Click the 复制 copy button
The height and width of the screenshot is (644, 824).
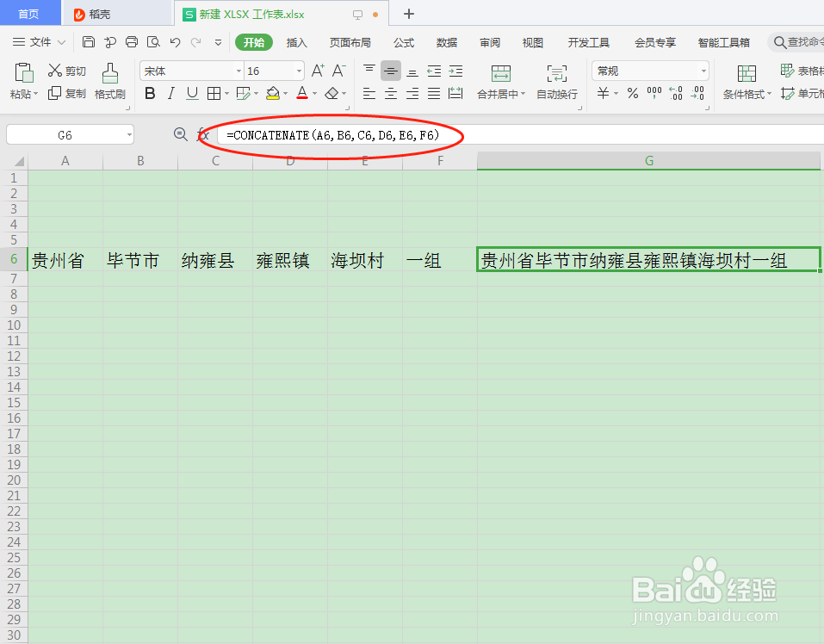click(x=67, y=95)
